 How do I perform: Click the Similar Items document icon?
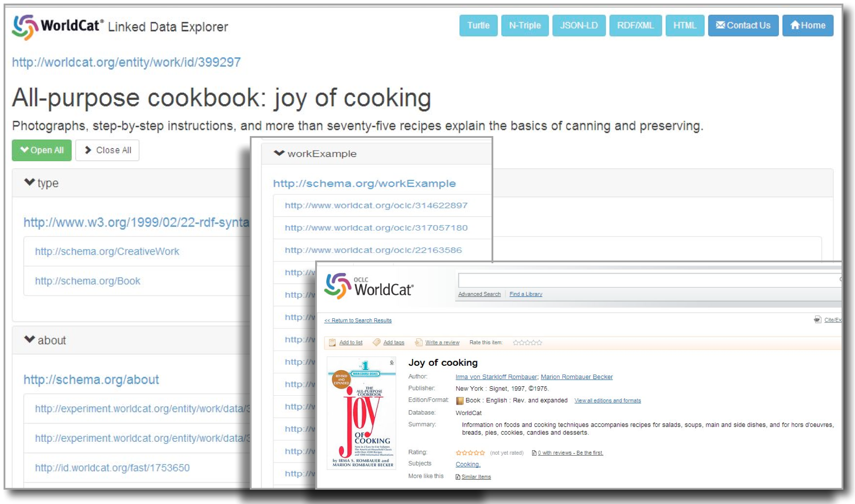(458, 477)
